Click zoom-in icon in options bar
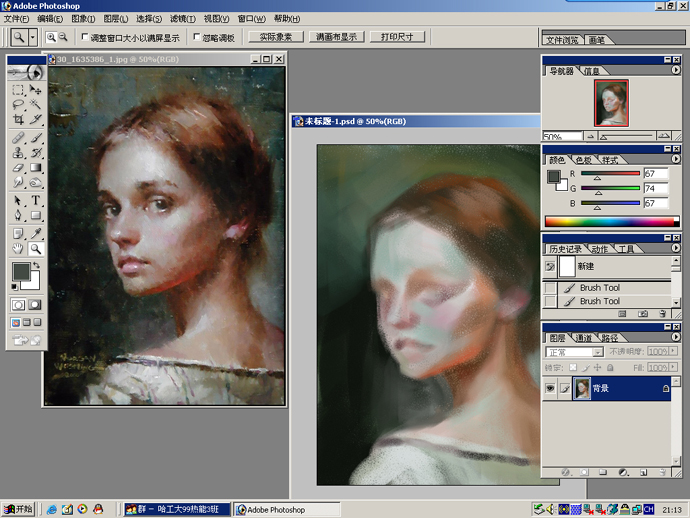Screen dimensions: 690x518 [51, 37]
